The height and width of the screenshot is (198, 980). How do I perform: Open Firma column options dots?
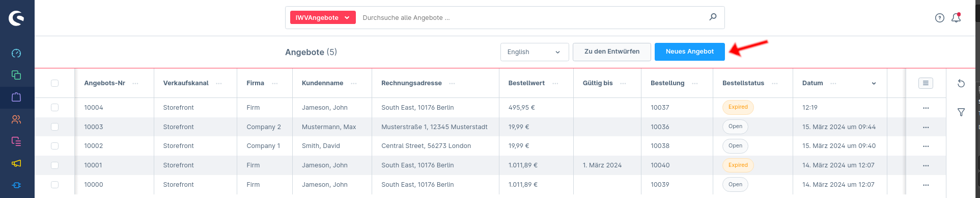275,84
